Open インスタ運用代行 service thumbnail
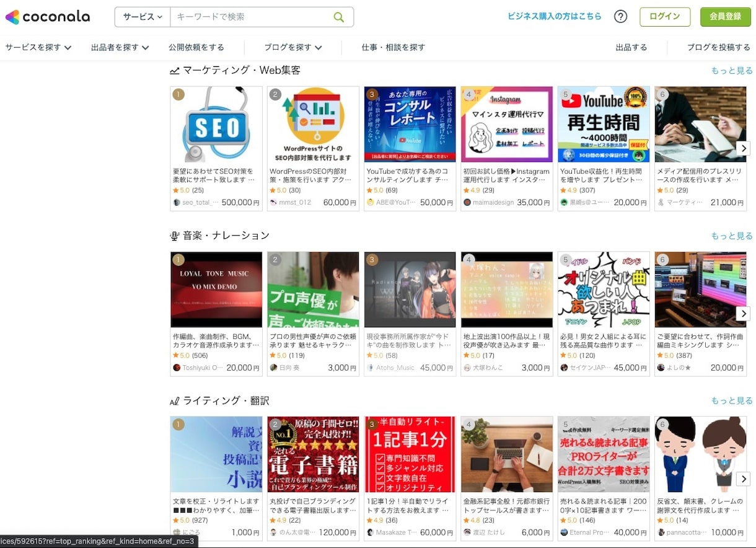Viewport: 756px width, 548px height. click(x=507, y=125)
